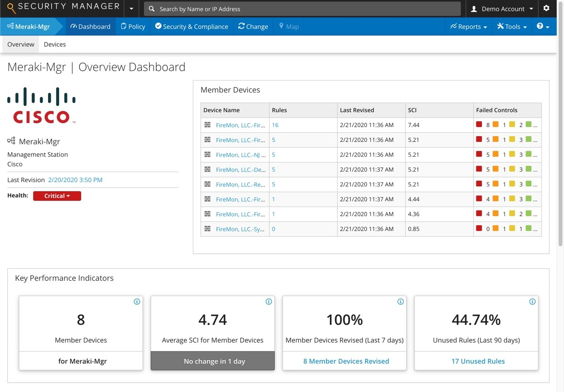Image resolution: width=564 pixels, height=392 pixels.
Task: Expand the Critical health status dropdown
Action: [x=57, y=196]
